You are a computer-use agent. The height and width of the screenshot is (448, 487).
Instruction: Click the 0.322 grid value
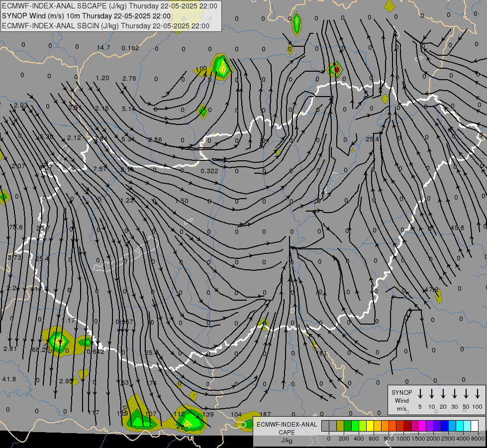209,171
